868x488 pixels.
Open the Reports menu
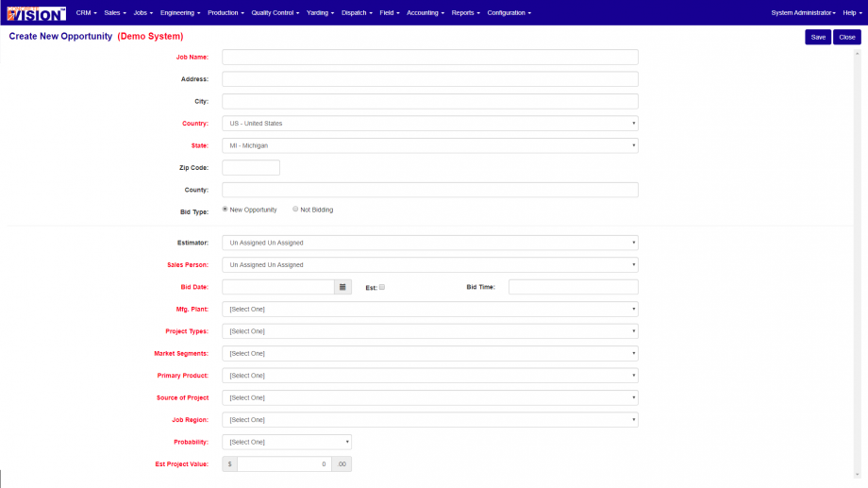(x=465, y=12)
